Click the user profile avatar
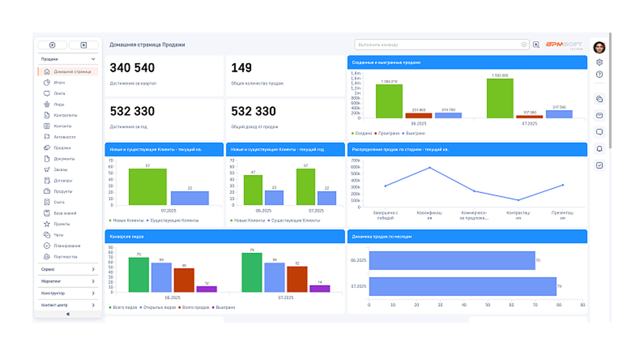Image resolution: width=644 pixels, height=355 pixels. coord(599,47)
